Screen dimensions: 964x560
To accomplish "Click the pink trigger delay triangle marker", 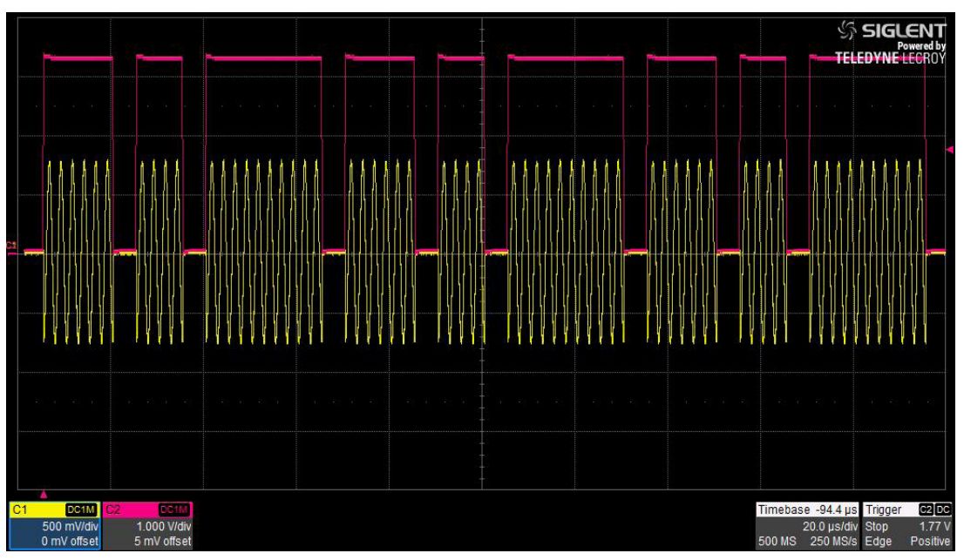I will (x=42, y=495).
